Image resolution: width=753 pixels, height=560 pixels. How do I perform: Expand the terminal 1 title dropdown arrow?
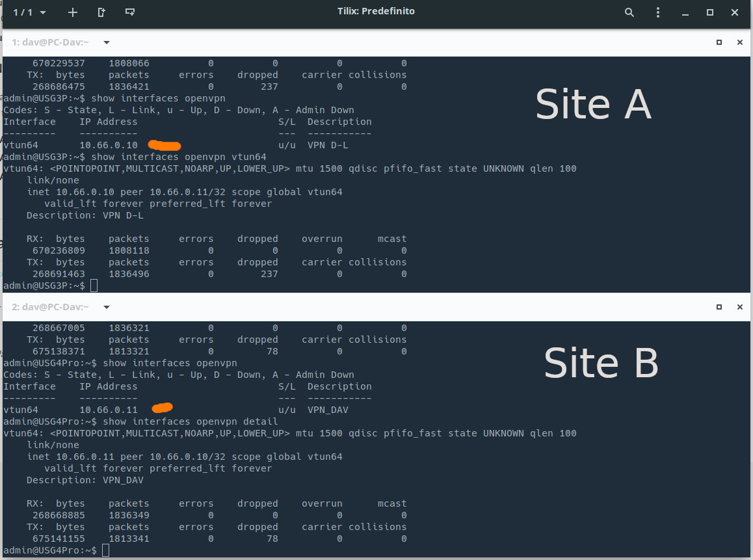pos(107,42)
